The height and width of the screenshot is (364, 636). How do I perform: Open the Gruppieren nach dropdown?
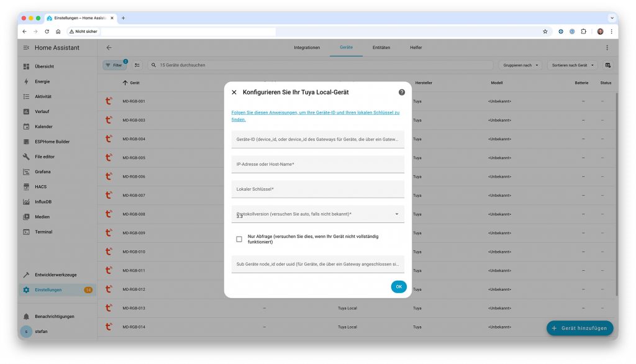(520, 65)
